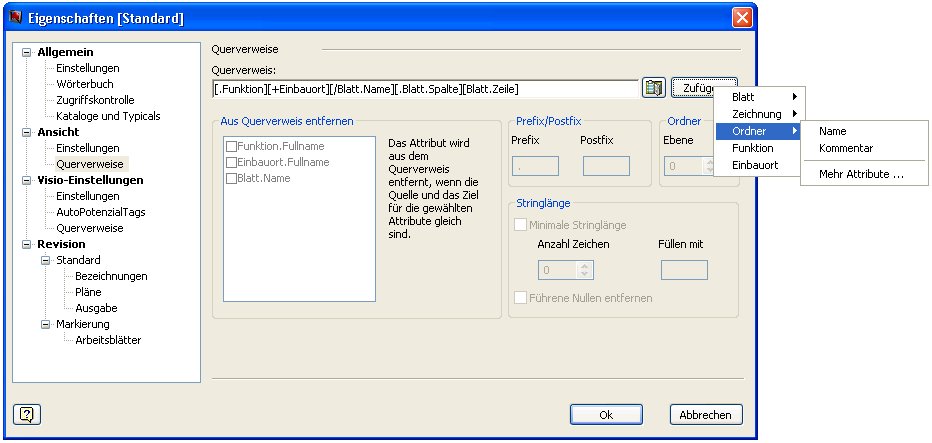This screenshot has width=932, height=443.
Task: Toggle the Einbauort.Fullname checkbox
Action: tap(231, 162)
